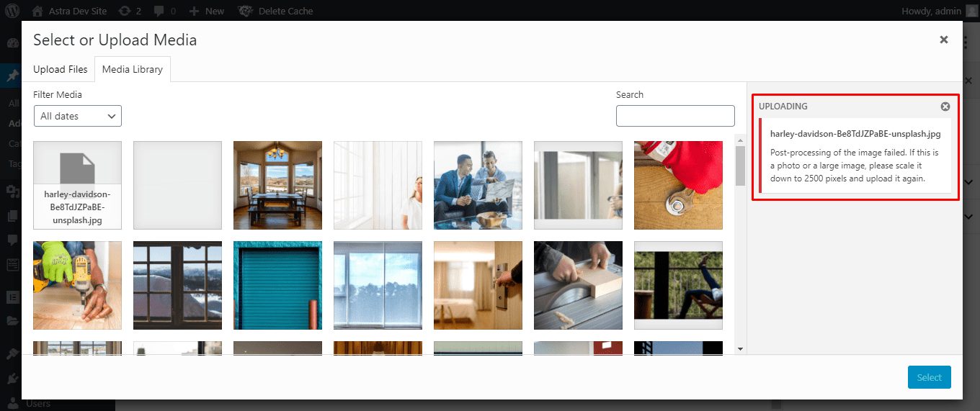980x411 pixels.
Task: Open the comments bubble icon
Action: pyautogui.click(x=159, y=11)
